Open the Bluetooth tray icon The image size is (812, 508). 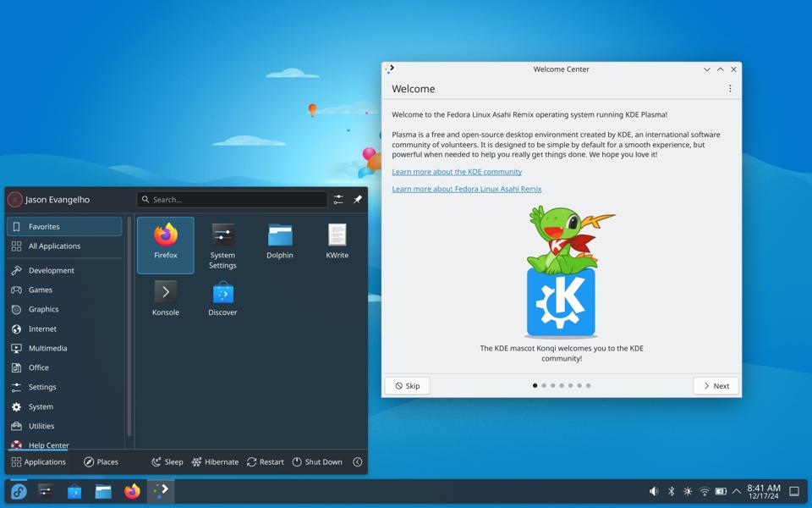click(x=671, y=489)
